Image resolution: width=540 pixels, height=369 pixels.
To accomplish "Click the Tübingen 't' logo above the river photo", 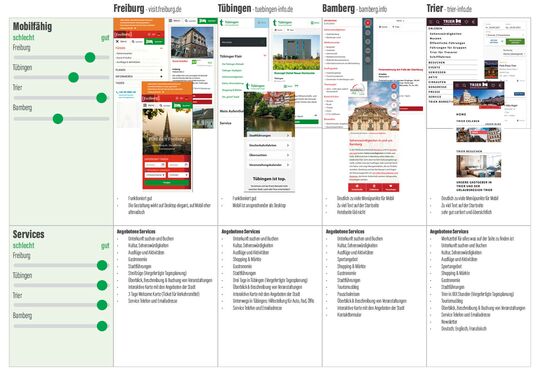I will [x=247, y=86].
